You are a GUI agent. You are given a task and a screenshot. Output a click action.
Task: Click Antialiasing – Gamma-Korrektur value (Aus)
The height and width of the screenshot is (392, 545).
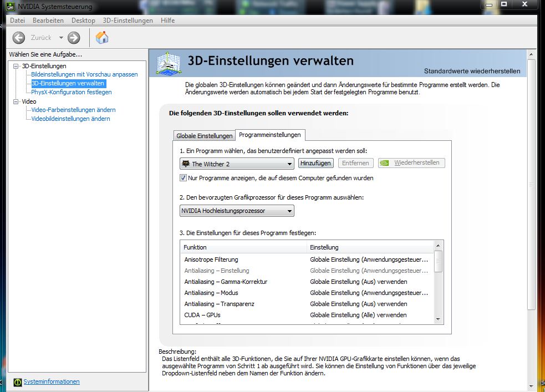coord(358,282)
